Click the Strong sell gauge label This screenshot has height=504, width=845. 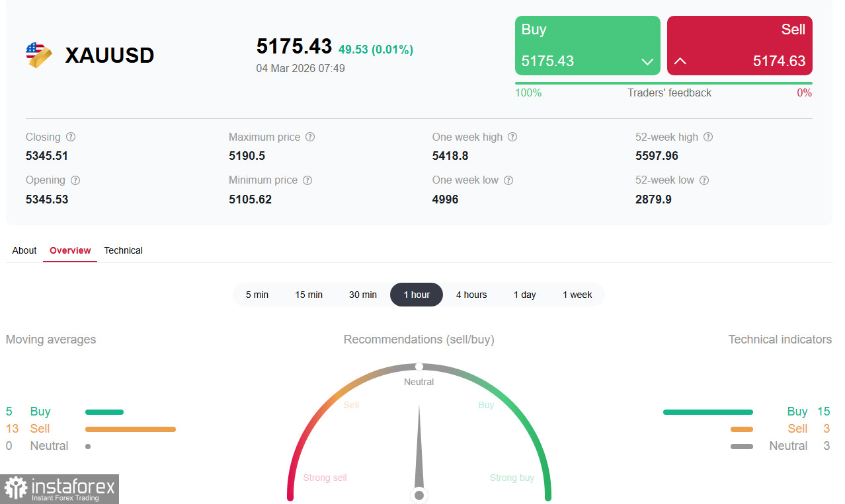[x=325, y=478]
